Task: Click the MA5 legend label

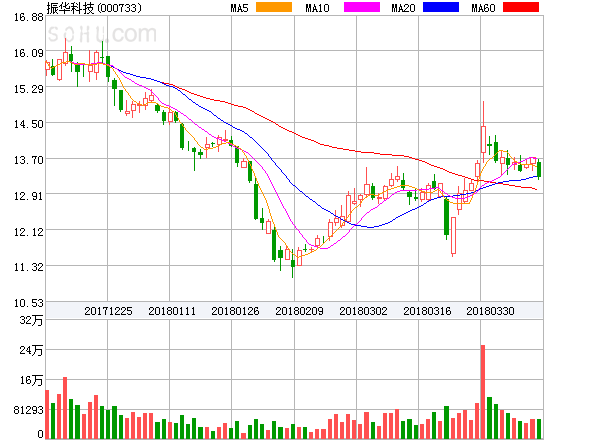Action: [240, 8]
